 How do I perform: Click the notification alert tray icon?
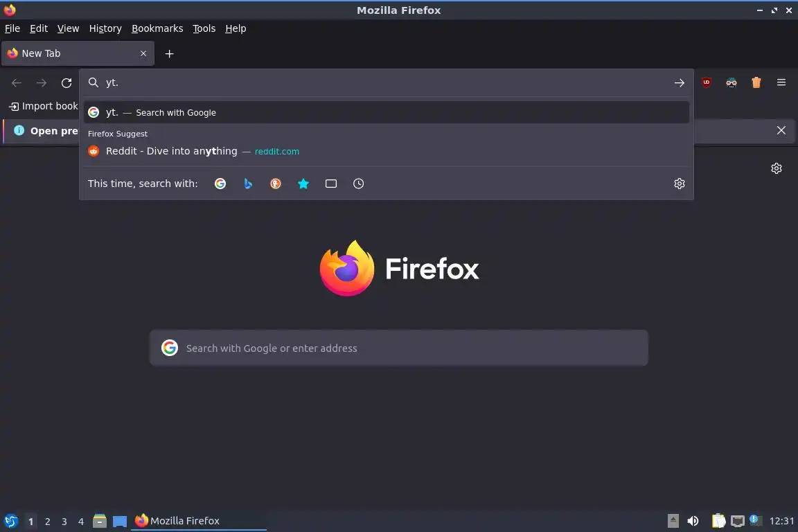(755, 520)
